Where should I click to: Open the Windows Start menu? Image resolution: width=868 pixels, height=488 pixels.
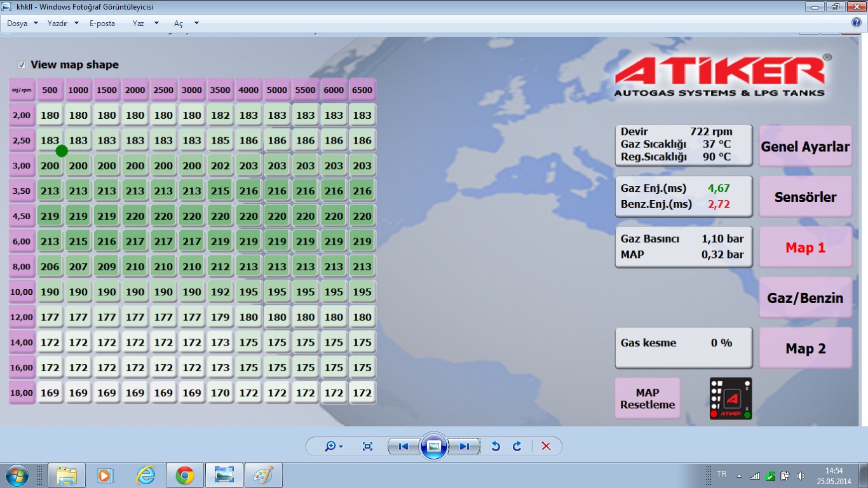(16, 475)
